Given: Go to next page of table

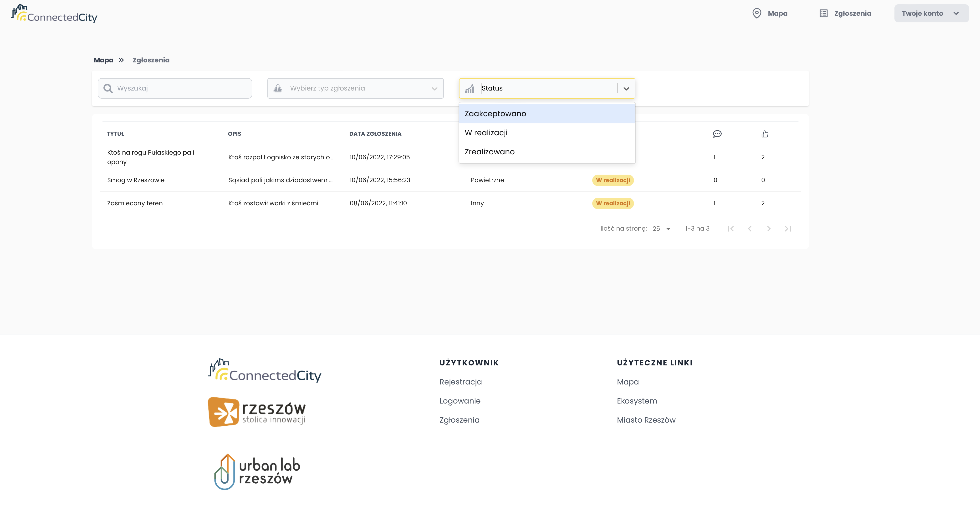Looking at the screenshot, I should tap(768, 228).
